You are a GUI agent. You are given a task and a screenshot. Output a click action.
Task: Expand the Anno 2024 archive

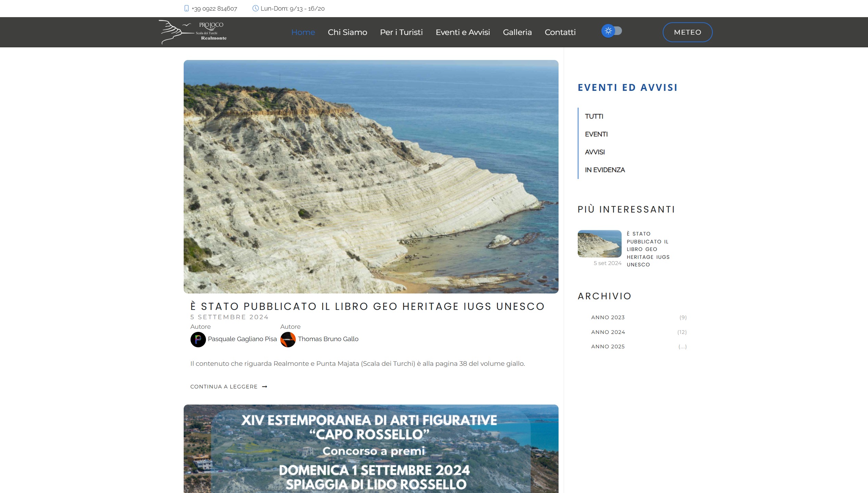coord(608,332)
